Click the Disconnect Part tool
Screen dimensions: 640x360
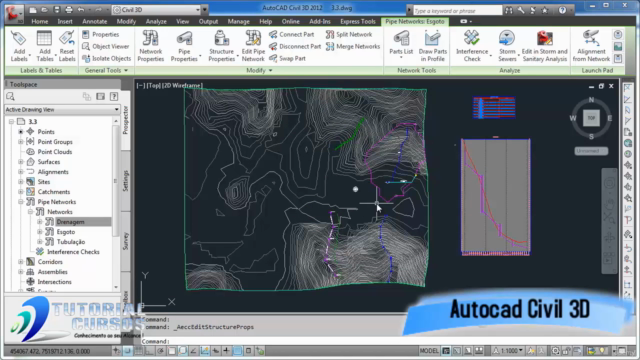coord(295,47)
